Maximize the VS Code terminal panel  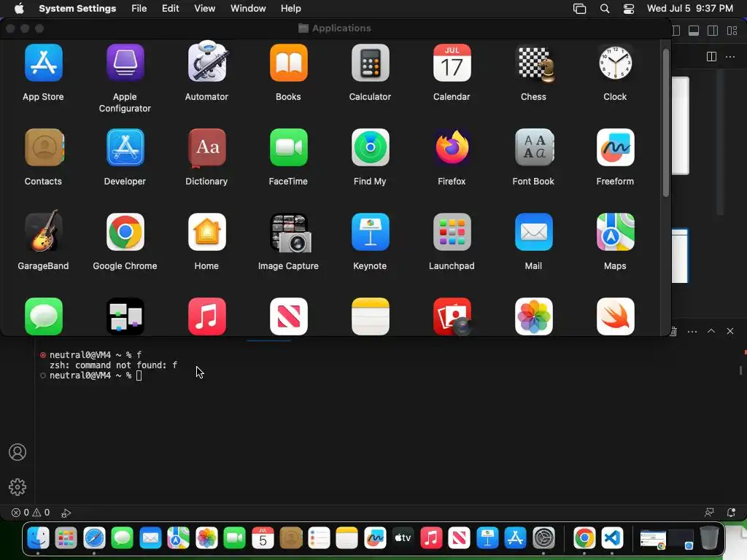[711, 331]
